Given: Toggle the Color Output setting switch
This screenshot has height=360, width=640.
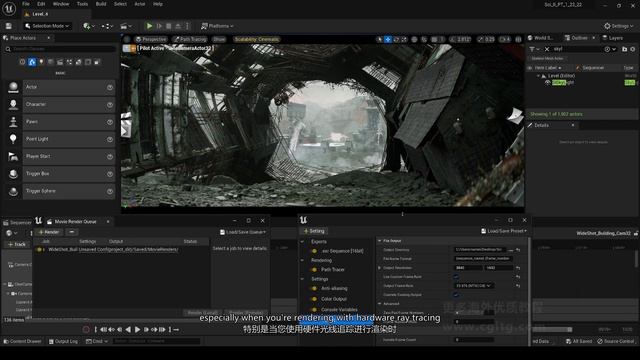Looking at the screenshot, I should point(314,299).
